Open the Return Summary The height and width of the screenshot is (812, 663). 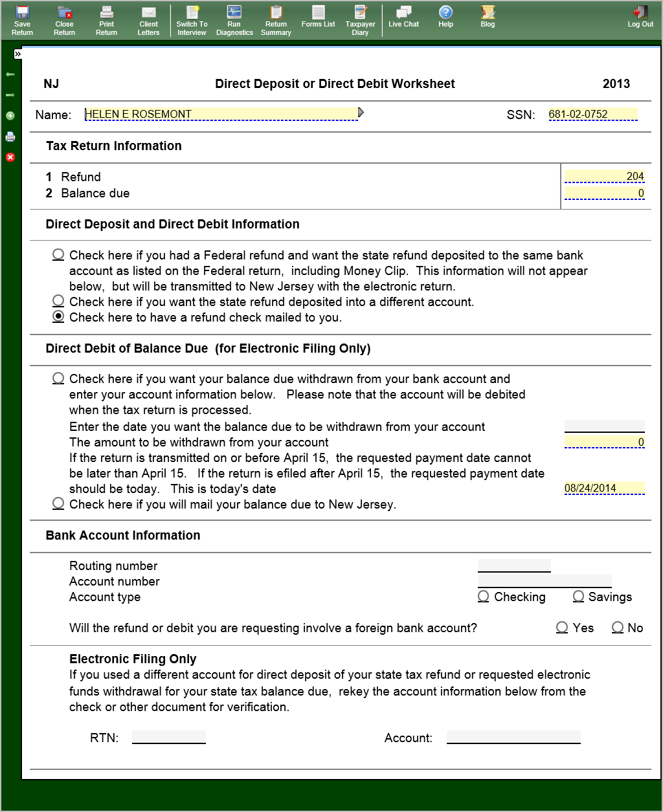tap(276, 20)
